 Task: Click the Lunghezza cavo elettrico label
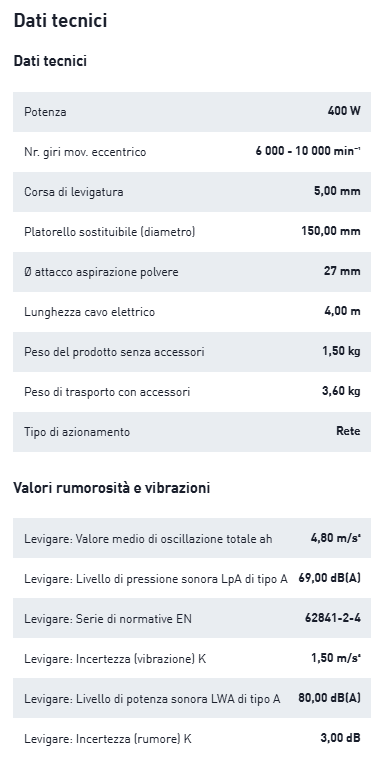pos(90,312)
